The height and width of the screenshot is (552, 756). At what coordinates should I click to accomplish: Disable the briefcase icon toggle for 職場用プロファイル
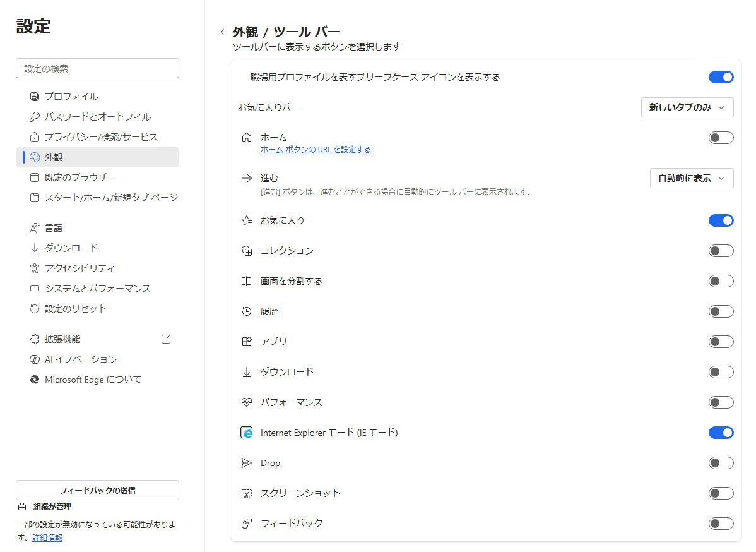tap(721, 77)
